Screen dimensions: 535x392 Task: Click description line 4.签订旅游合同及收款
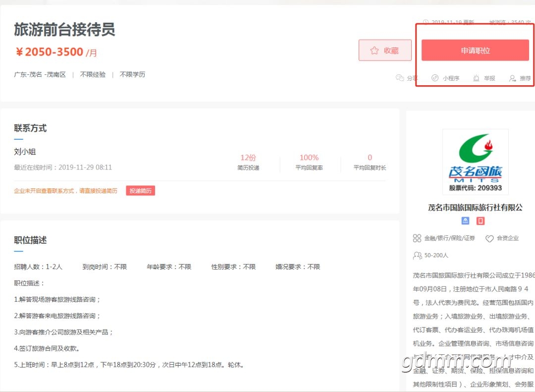47,348
